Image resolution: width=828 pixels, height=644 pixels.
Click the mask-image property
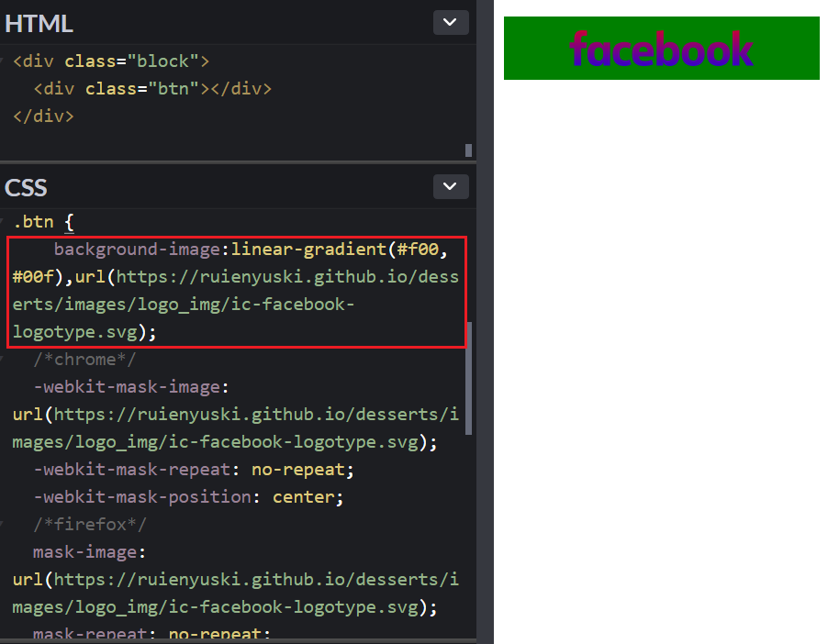(x=84, y=552)
